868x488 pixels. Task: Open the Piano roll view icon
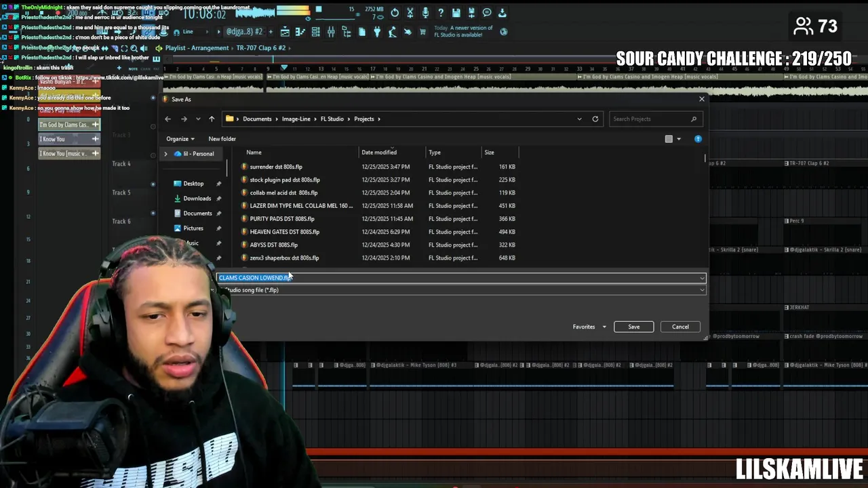pos(300,32)
